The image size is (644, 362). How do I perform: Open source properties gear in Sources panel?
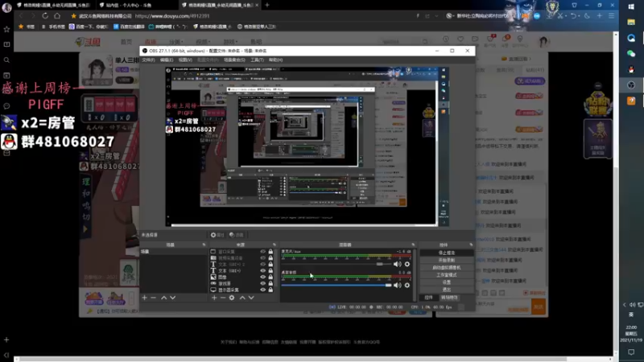[232, 298]
